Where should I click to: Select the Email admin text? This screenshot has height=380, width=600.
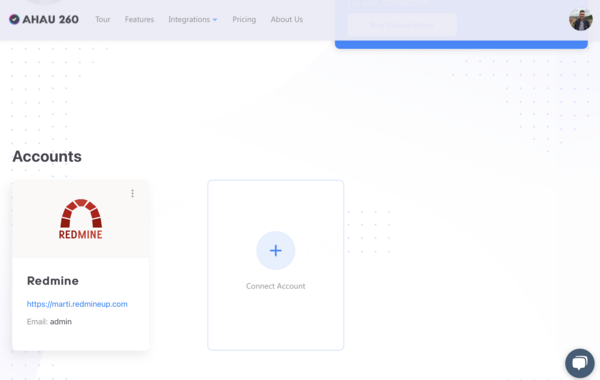coord(49,321)
